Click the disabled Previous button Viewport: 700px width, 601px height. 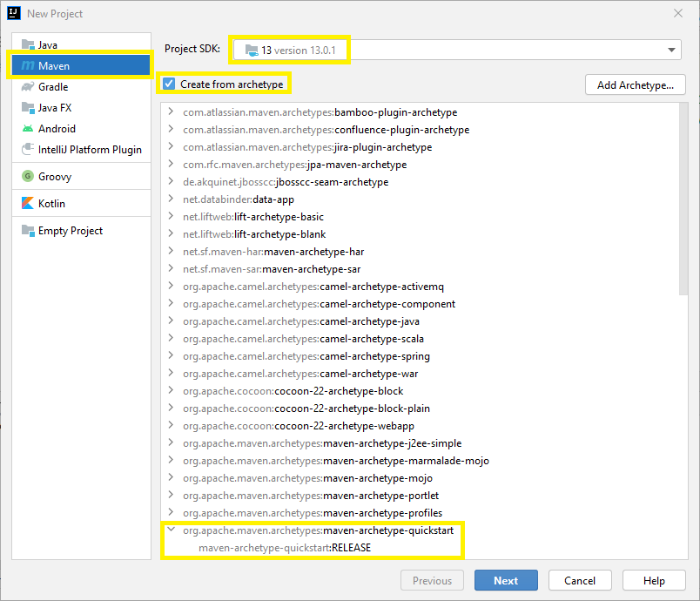432,580
